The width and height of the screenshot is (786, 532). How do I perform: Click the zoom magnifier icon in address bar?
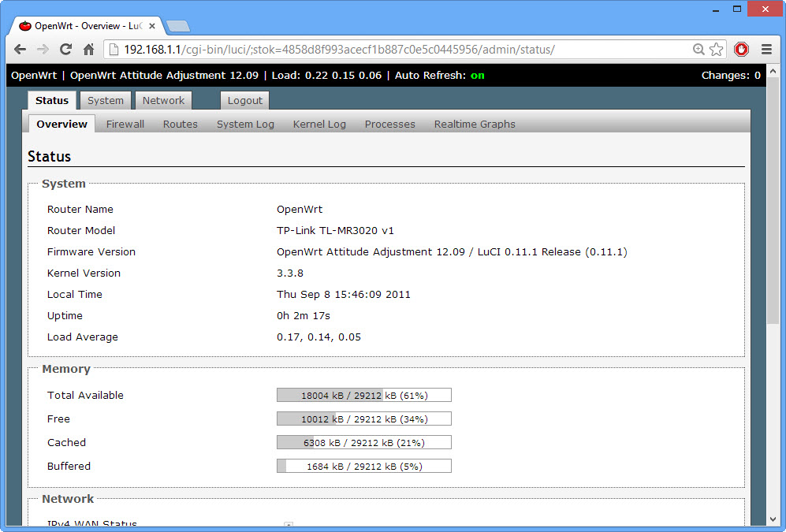pos(698,49)
